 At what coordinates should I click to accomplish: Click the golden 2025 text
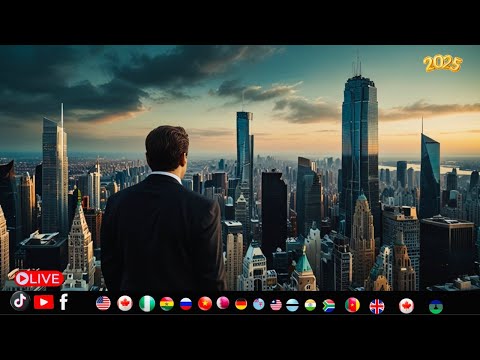click(443, 64)
